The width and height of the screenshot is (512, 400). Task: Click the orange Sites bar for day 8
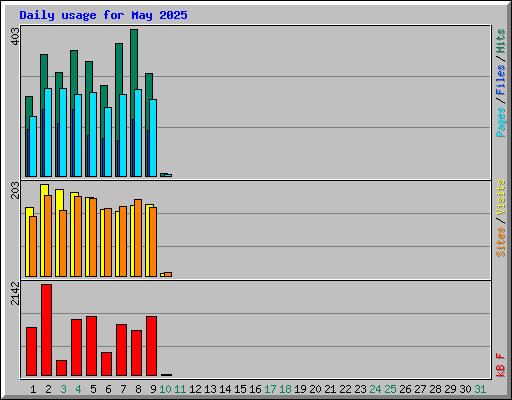pyautogui.click(x=138, y=238)
